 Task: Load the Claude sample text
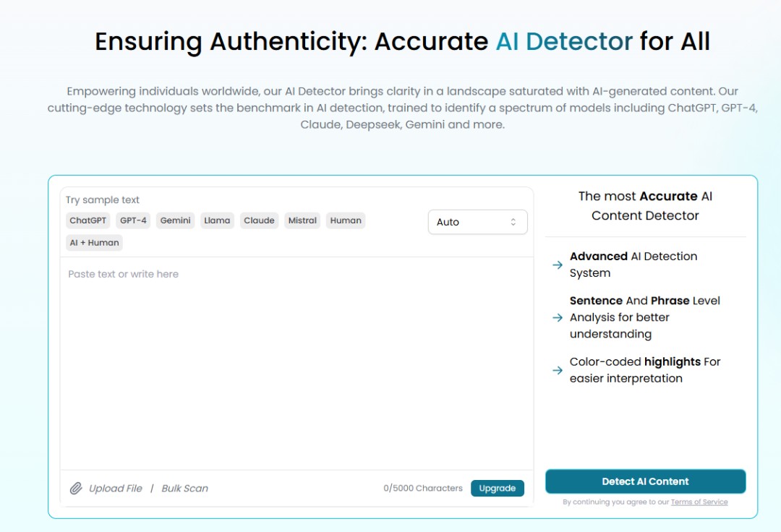pos(259,220)
